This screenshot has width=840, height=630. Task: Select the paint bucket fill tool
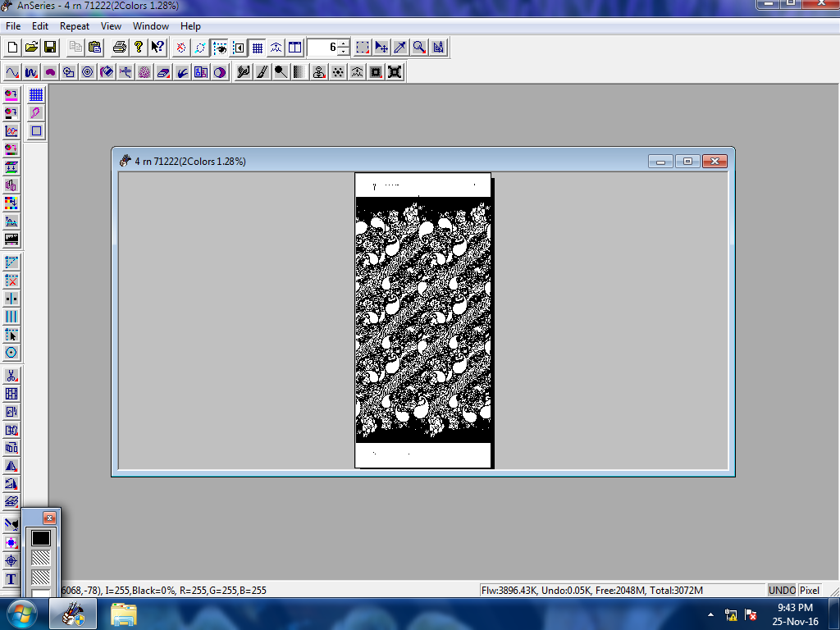(x=106, y=72)
